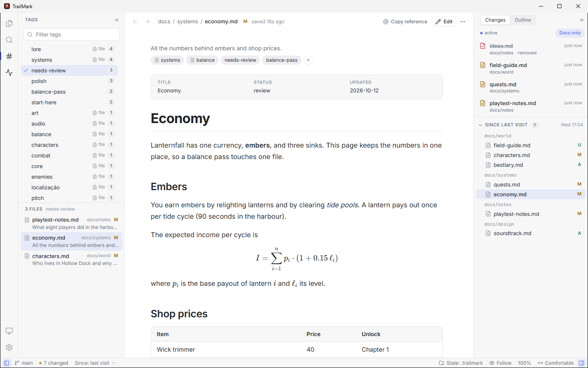The width and height of the screenshot is (588, 368).
Task: Collapse the Since Last Visit section
Action: 481,125
